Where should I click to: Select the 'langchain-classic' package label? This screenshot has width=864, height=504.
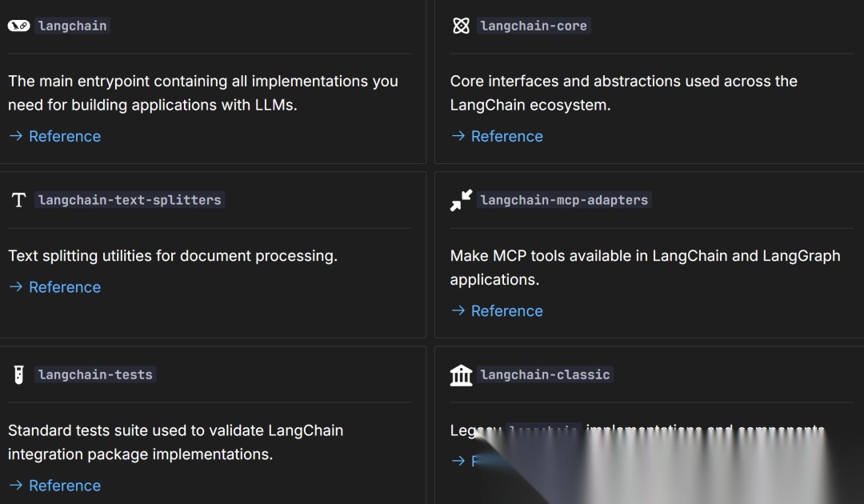coord(545,374)
